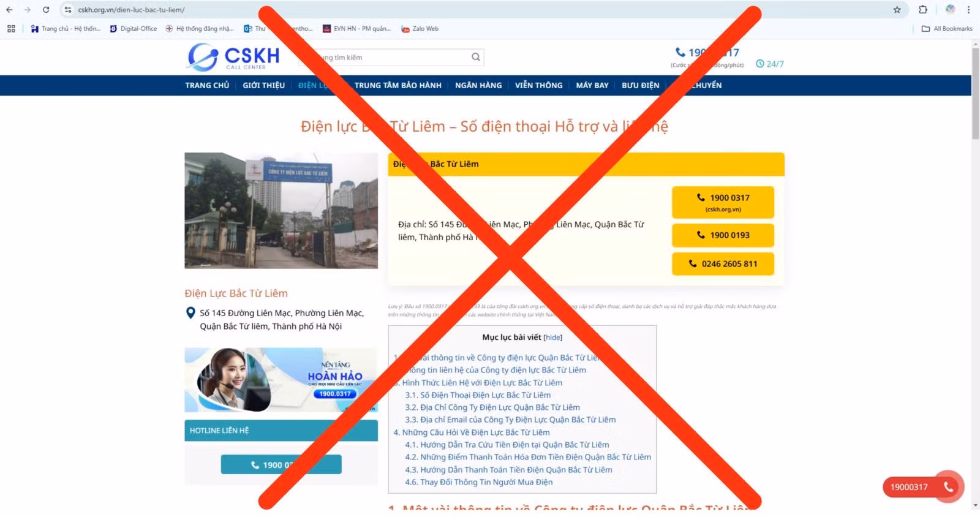Viewport: 980px width, 517px height.
Task: Jump to 3.3. Địa chỉ Email section
Action: (510, 420)
